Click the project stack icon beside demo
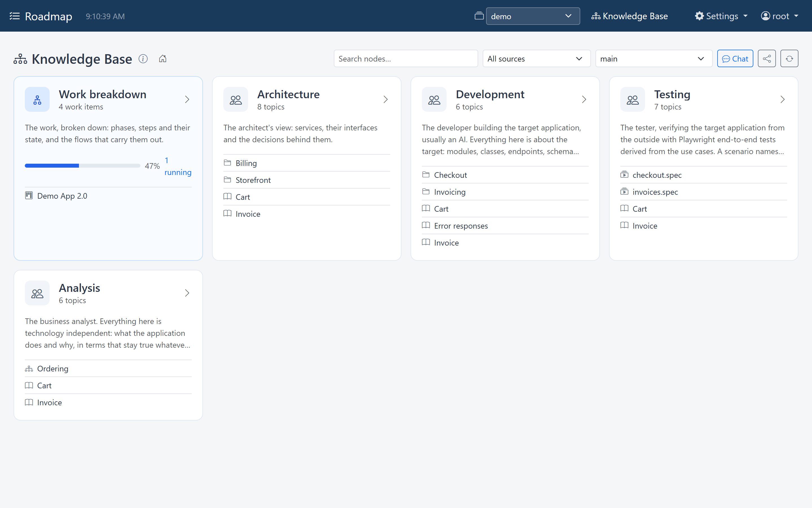The height and width of the screenshot is (508, 812). 479,16
